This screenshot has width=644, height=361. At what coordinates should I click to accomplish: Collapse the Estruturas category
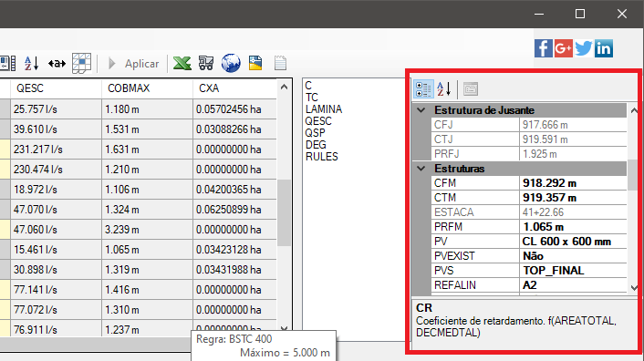421,168
